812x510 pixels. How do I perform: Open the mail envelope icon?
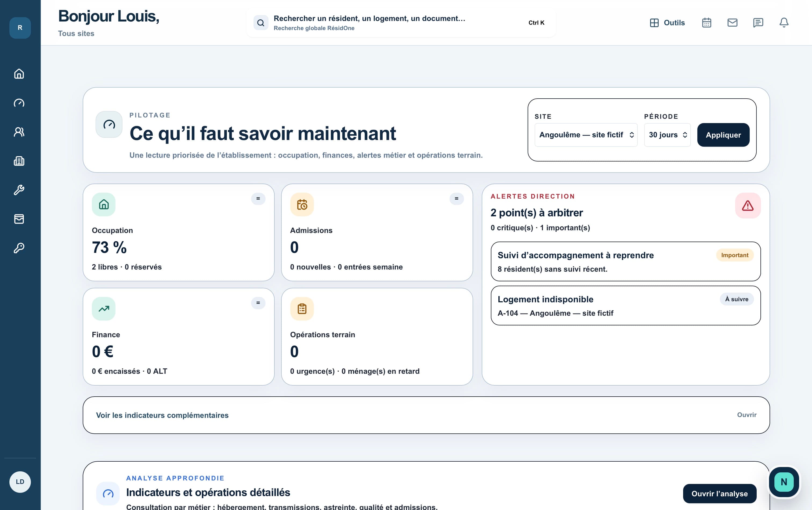pyautogui.click(x=733, y=23)
